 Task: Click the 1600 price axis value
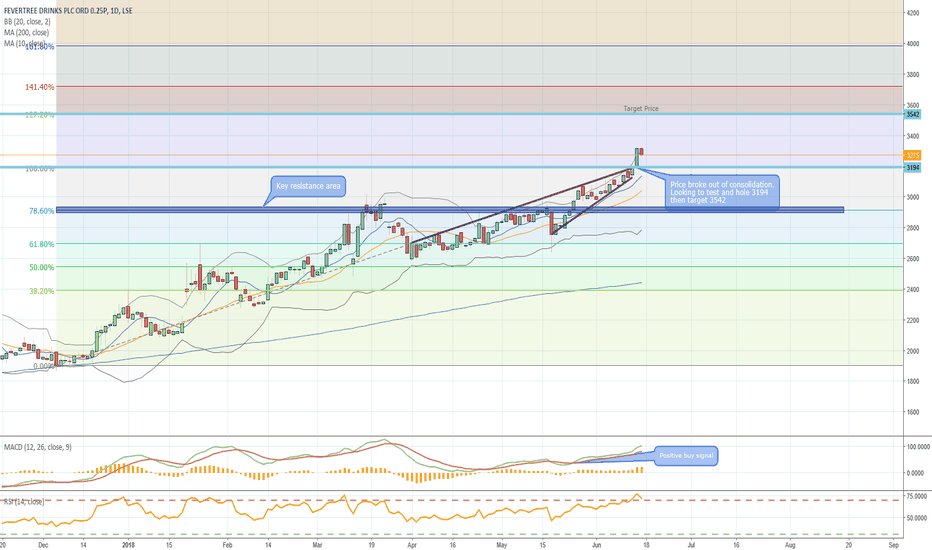912,411
